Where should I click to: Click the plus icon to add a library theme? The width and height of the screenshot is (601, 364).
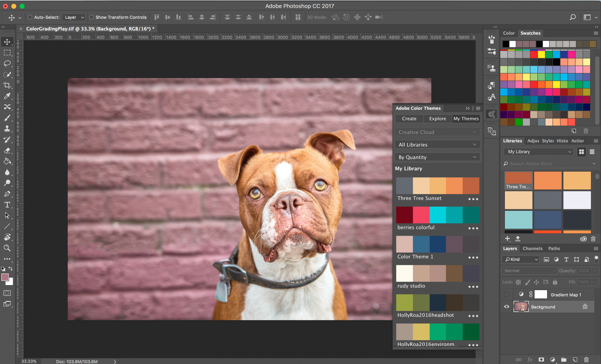point(507,238)
